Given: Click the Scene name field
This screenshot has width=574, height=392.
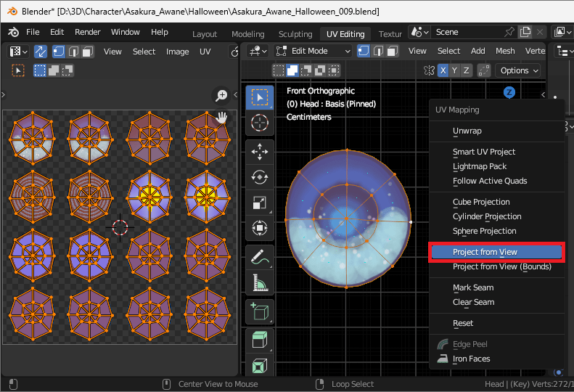Looking at the screenshot, I should 466,32.
